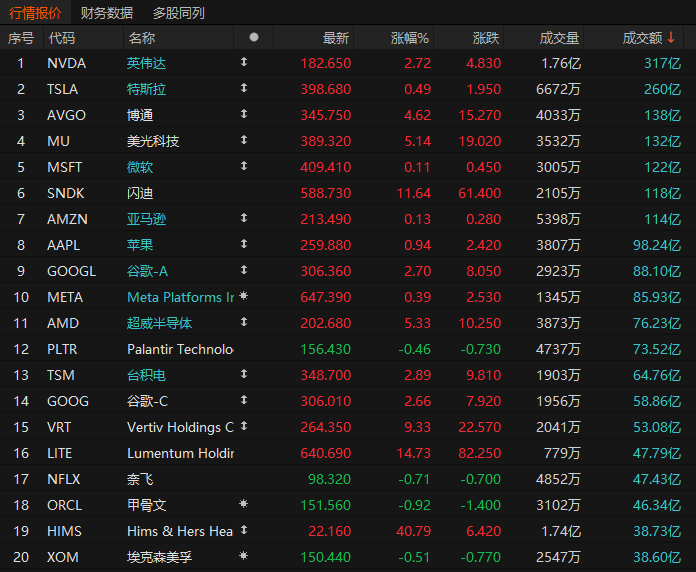The height and width of the screenshot is (572, 696).
Task: Click the 40.79 percent change value
Action: click(x=413, y=531)
